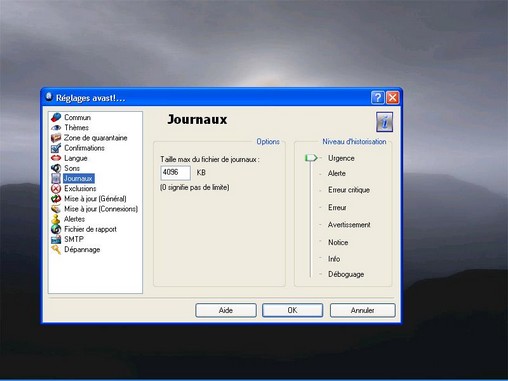Set logging level to Débogage

346,275
